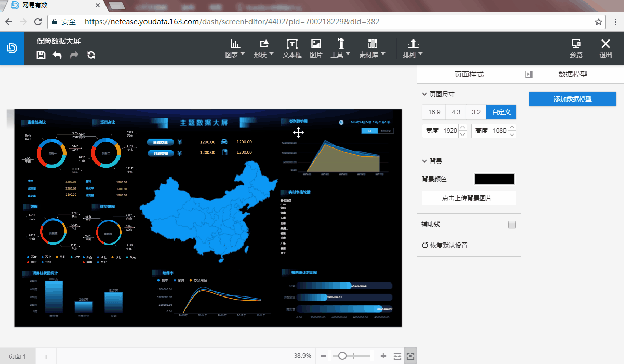Viewport: 624px width, 364px height.
Task: Click the 实时表格轮播 table title
Action: click(x=299, y=192)
